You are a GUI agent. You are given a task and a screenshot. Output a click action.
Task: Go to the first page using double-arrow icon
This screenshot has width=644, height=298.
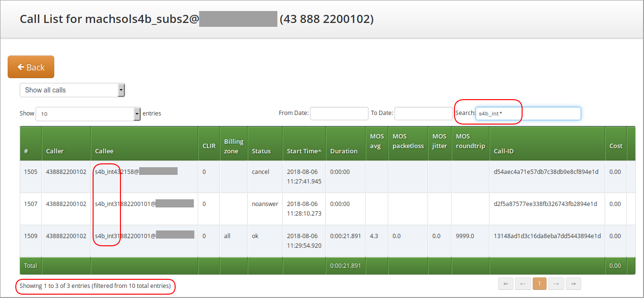click(x=505, y=284)
